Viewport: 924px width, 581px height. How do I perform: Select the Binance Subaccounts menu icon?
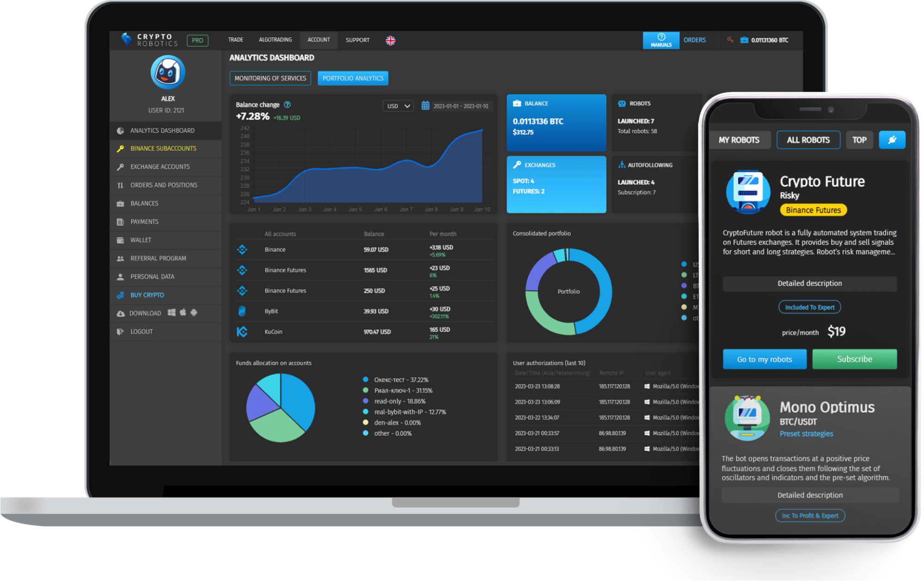coord(120,148)
